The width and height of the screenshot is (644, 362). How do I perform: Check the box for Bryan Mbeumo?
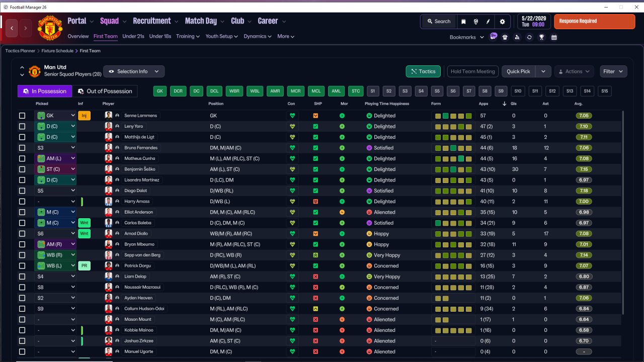tap(22, 244)
